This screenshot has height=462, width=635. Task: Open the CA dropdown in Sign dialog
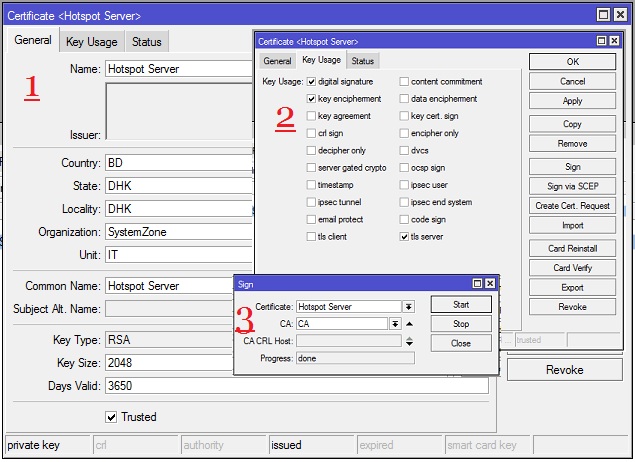coord(395,324)
